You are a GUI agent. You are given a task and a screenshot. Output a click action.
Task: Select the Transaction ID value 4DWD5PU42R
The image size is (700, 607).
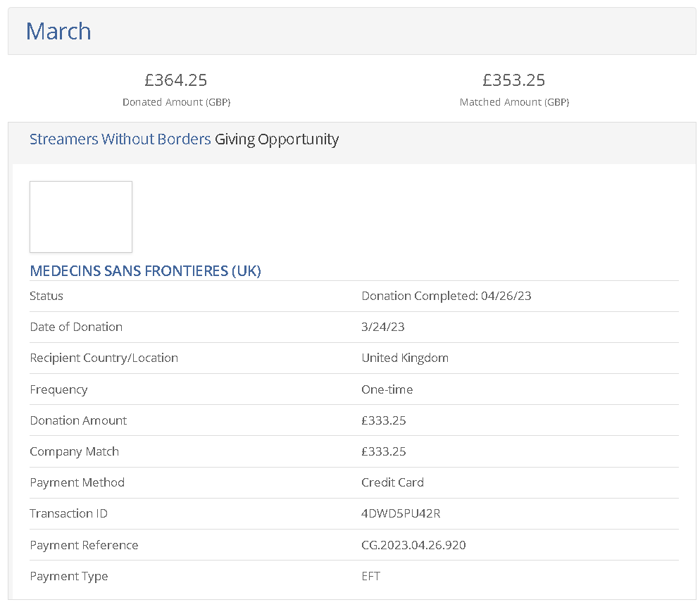401,513
